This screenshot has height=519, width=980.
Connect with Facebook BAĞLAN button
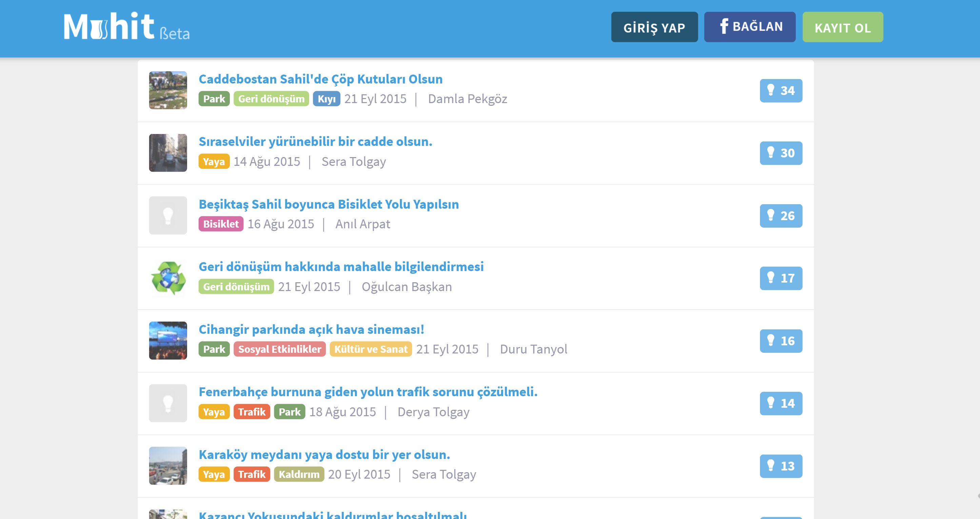tap(749, 27)
